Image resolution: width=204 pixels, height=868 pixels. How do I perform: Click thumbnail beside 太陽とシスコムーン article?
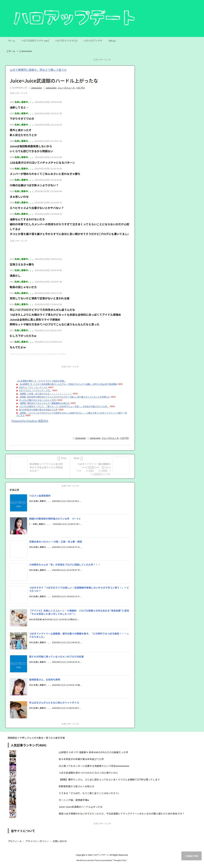click(x=19, y=618)
